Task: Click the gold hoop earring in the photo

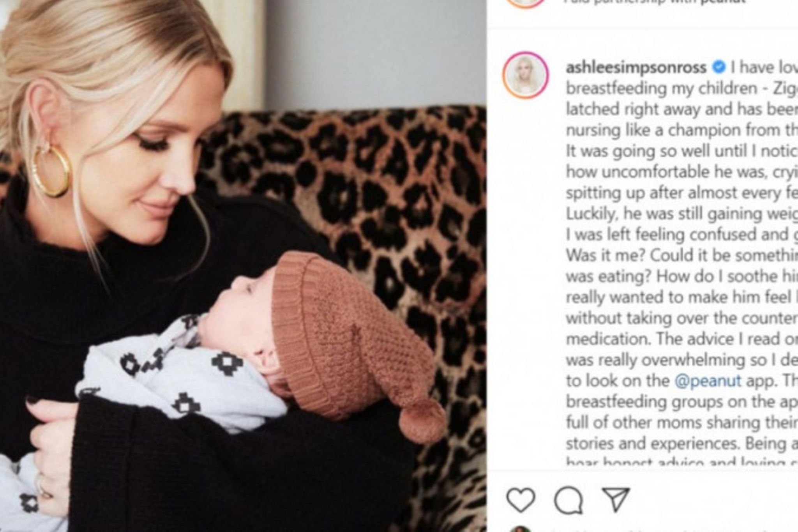Action: (x=51, y=170)
